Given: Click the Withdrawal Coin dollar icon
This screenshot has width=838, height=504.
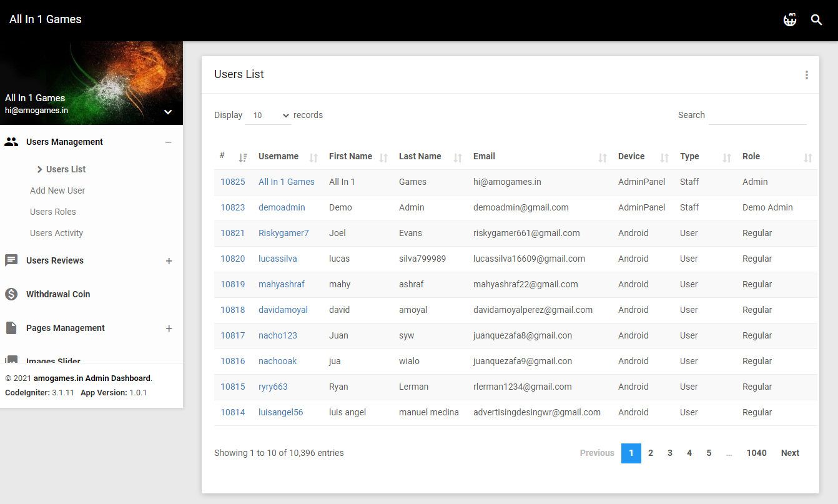Looking at the screenshot, I should tap(11, 294).
